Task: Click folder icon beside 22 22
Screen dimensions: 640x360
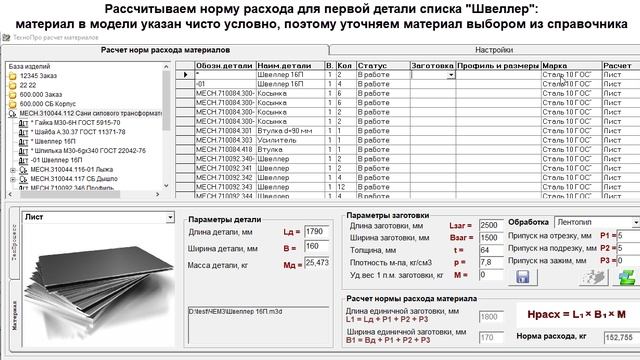Action: click(13, 85)
